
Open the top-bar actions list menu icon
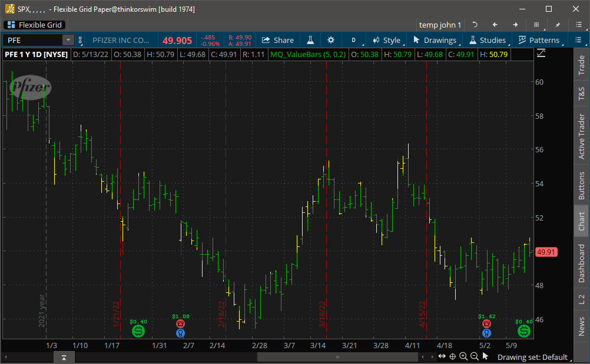point(579,25)
